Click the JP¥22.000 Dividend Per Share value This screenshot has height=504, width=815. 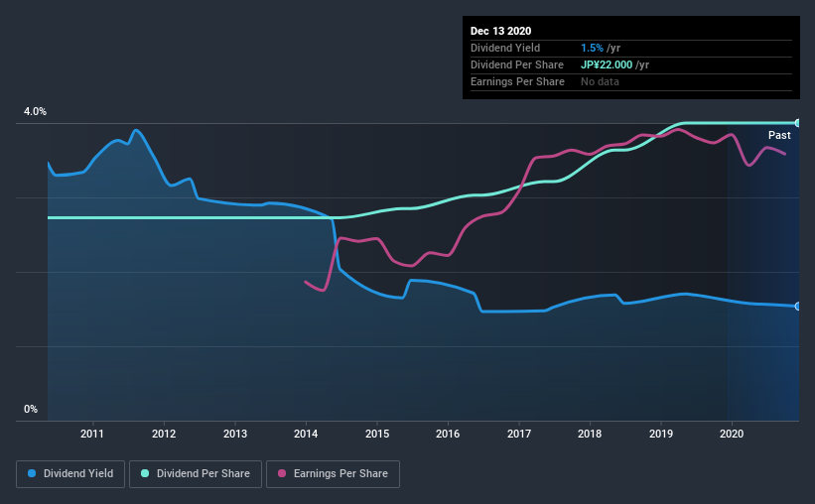point(607,64)
